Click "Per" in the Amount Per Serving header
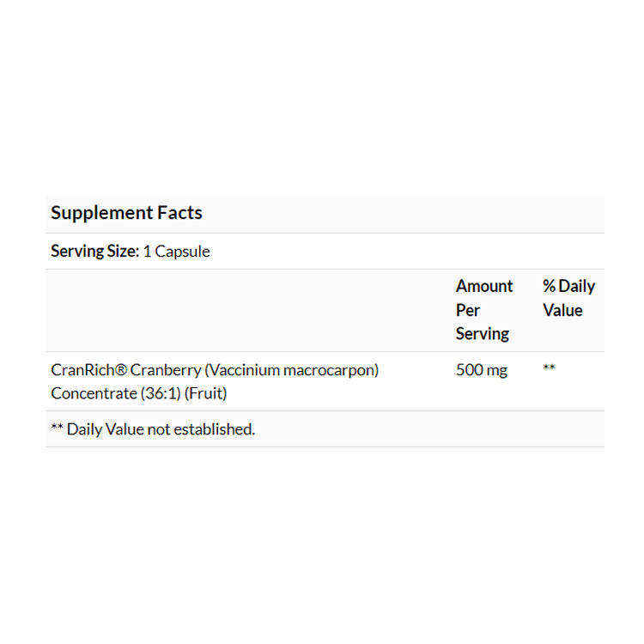 pyautogui.click(x=468, y=310)
